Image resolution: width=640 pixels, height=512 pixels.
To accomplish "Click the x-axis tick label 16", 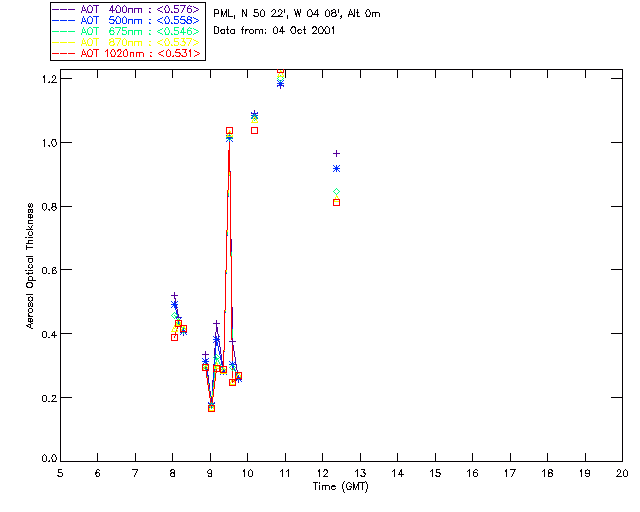I will [x=473, y=473].
